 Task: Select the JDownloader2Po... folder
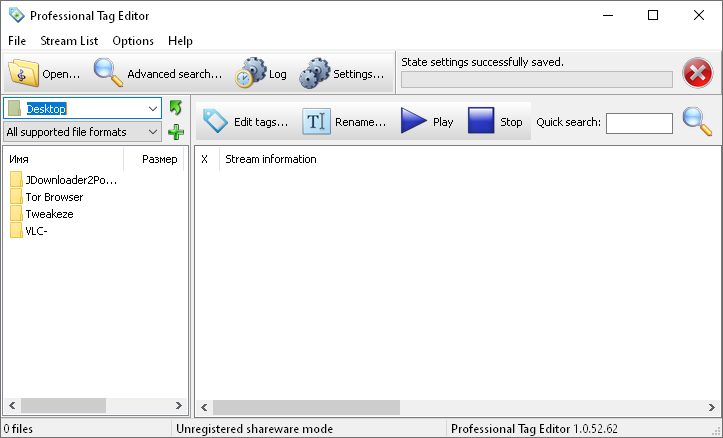(x=71, y=180)
